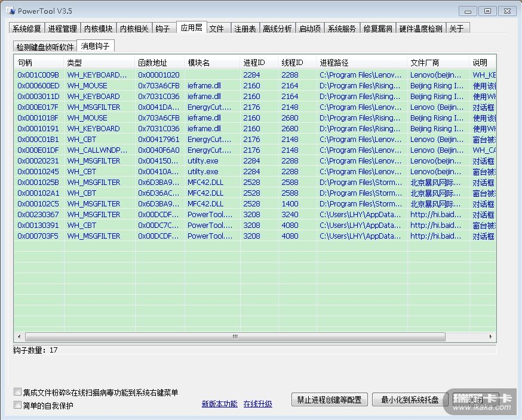This screenshot has height=420, width=522.
Task: Open the 硬件温度检测 tab
Action: click(x=420, y=29)
